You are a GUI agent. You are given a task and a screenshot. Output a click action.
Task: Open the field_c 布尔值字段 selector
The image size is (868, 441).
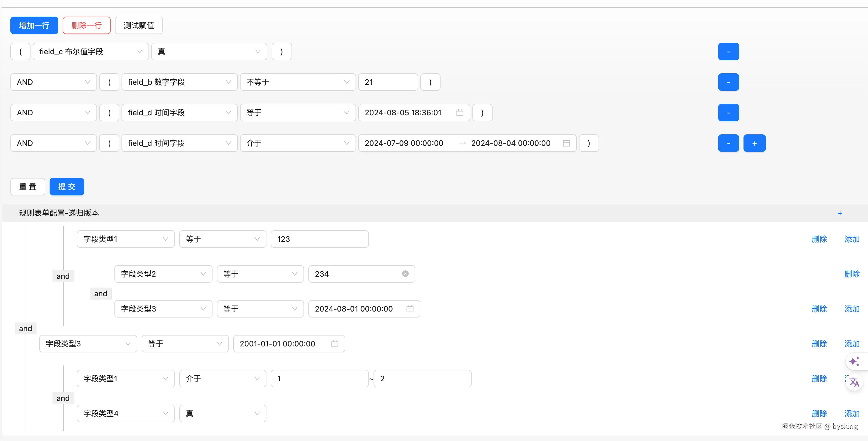(91, 51)
